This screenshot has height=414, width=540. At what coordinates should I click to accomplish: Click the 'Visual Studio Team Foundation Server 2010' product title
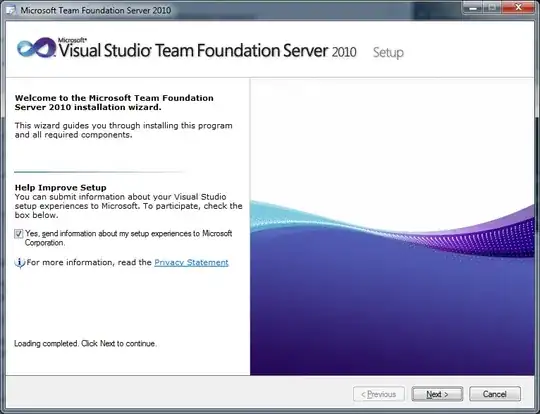tap(208, 50)
